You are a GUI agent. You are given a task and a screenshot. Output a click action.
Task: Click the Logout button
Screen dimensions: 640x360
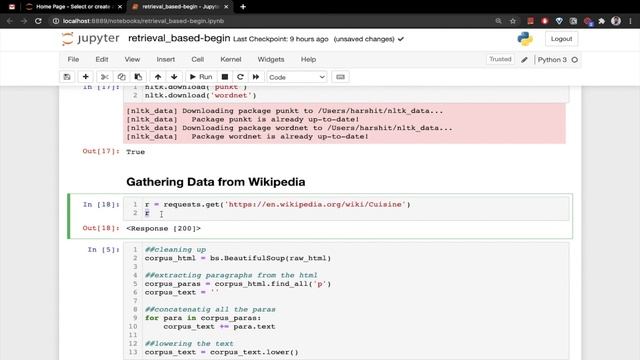(561, 39)
